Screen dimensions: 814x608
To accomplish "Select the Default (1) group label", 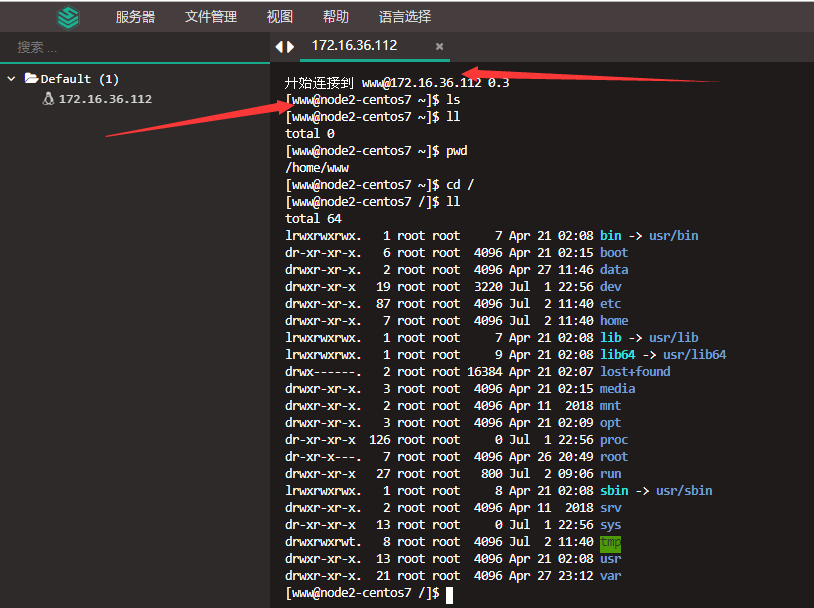I will [x=80, y=79].
